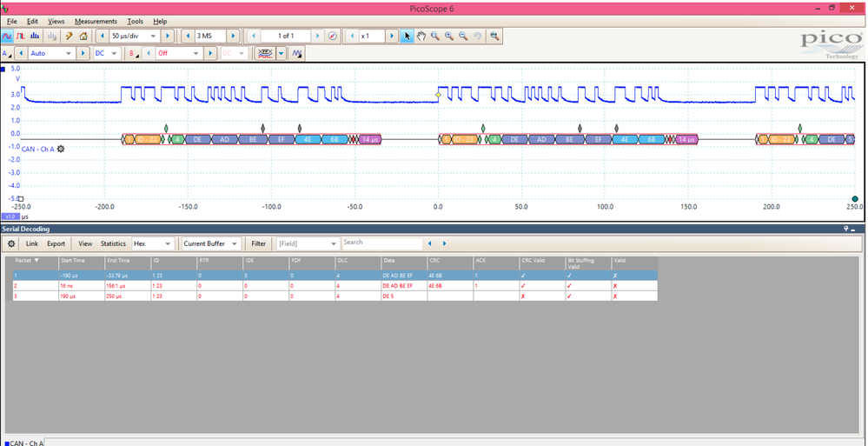Open Serial Decoding settings gear
Image resolution: width=868 pixels, height=446 pixels.
[x=11, y=243]
